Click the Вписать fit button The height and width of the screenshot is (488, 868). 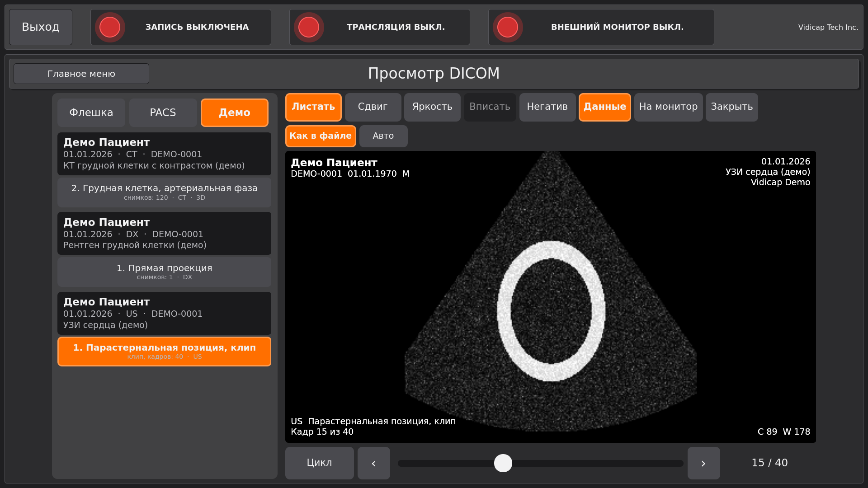pos(490,107)
